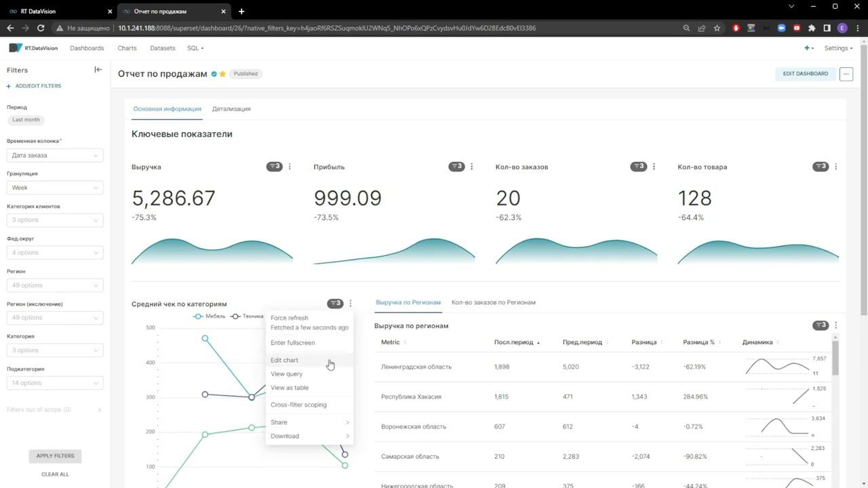Expand Filters out of scope section
This screenshot has height=488, width=868.
54,409
